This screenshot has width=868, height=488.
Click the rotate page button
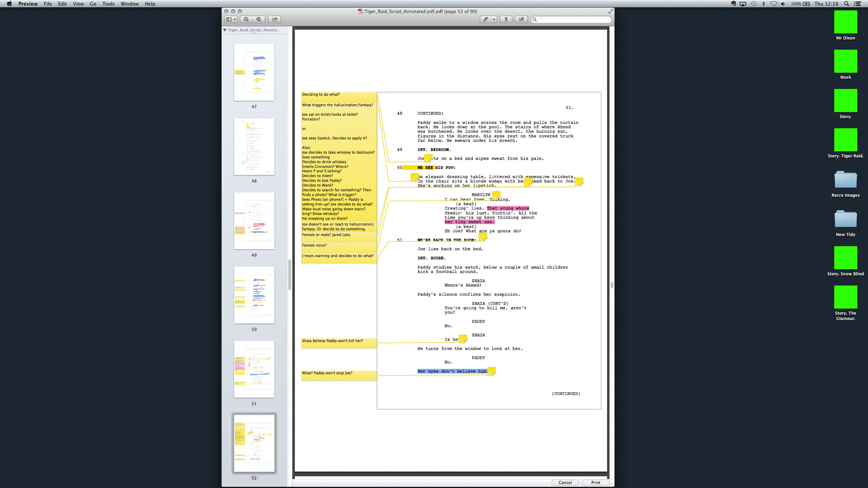click(x=506, y=19)
